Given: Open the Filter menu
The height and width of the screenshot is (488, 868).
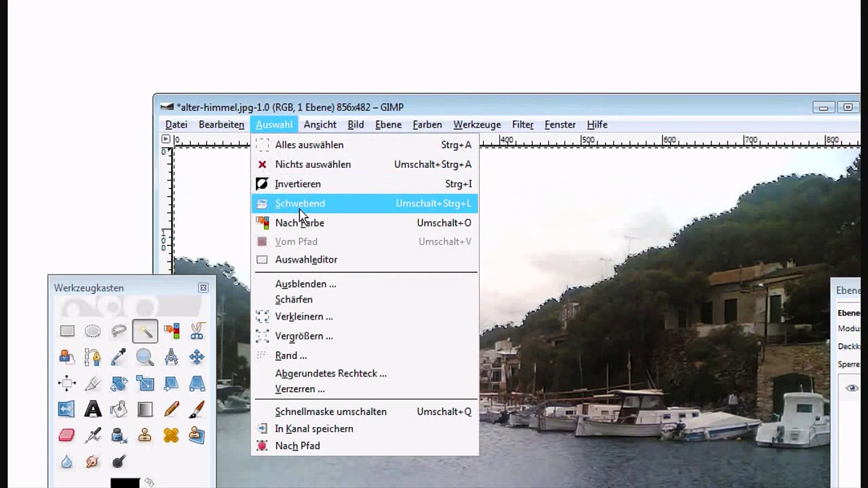Looking at the screenshot, I should [523, 125].
